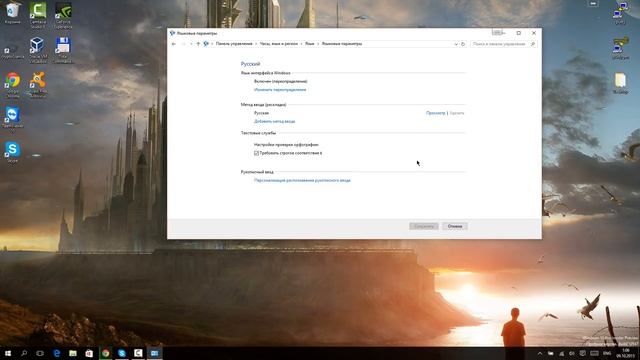Open the Google Chrome desktop shortcut
This screenshot has height=360, width=640.
[13, 84]
